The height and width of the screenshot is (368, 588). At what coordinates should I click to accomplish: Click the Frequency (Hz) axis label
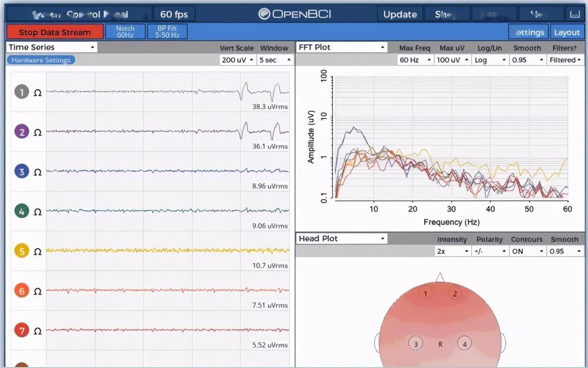click(451, 222)
